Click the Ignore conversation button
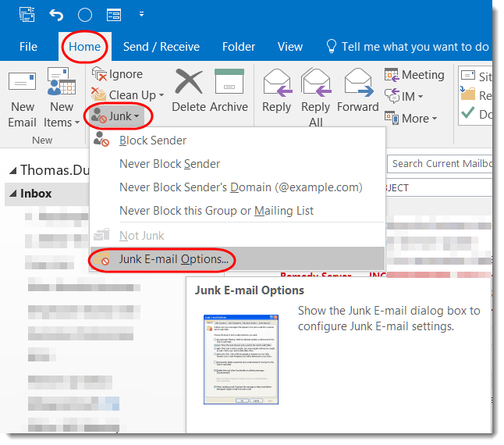 pos(117,74)
